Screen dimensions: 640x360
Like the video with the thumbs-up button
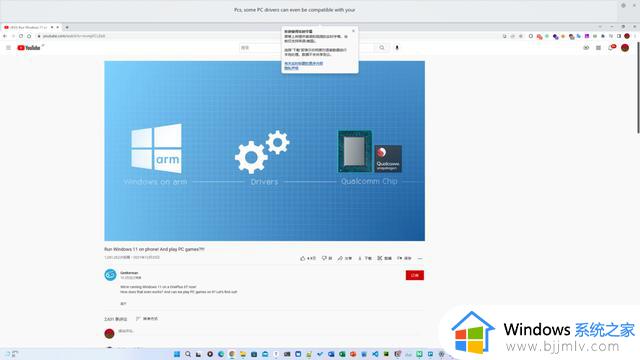point(308,258)
